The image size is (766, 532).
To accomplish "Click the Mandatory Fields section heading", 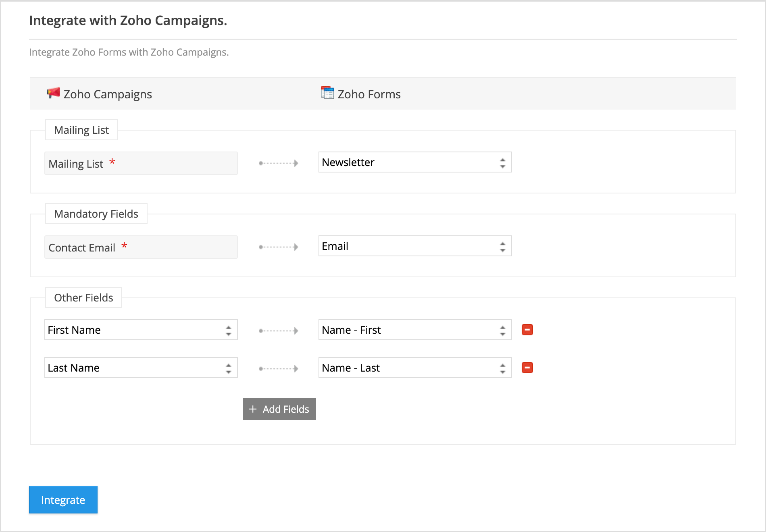I will click(x=96, y=214).
